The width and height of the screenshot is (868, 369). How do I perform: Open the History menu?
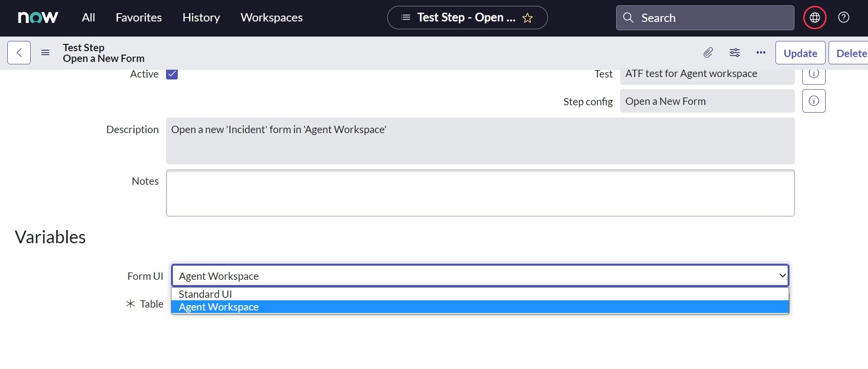(201, 17)
